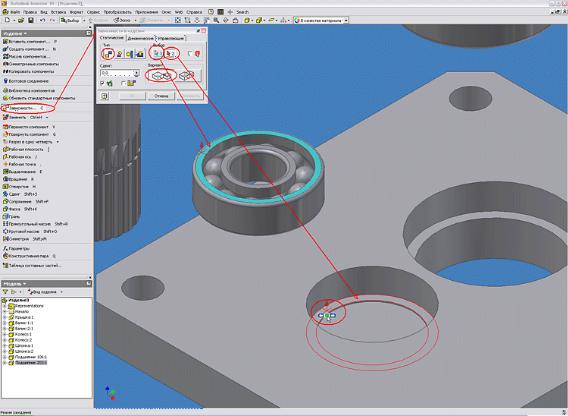568x416 pixels.
Task: Open the Вставка menu
Action: coord(58,12)
